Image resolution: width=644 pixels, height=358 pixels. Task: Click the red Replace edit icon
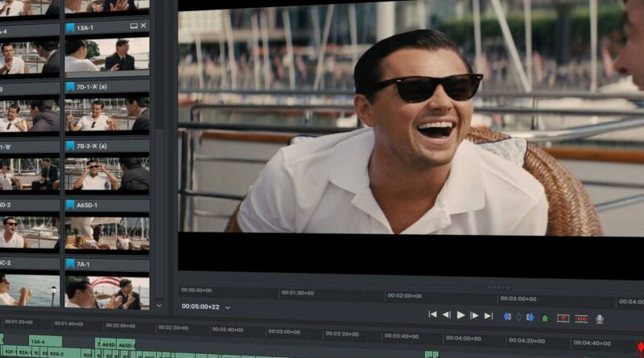point(563,318)
